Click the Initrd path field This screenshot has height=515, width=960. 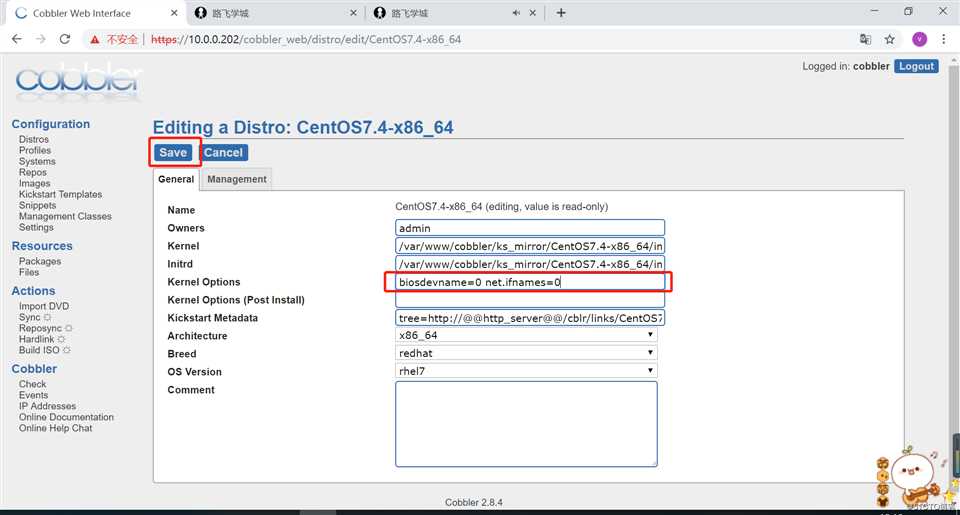click(x=530, y=264)
